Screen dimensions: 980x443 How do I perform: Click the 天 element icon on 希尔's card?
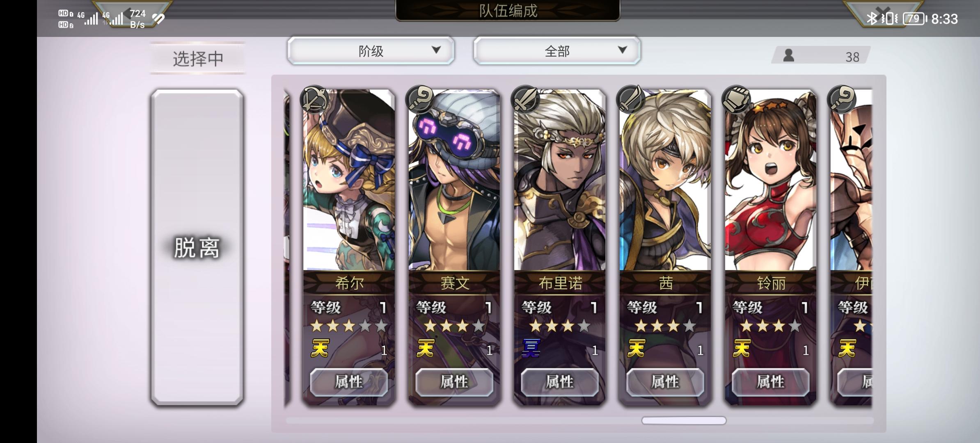[320, 349]
